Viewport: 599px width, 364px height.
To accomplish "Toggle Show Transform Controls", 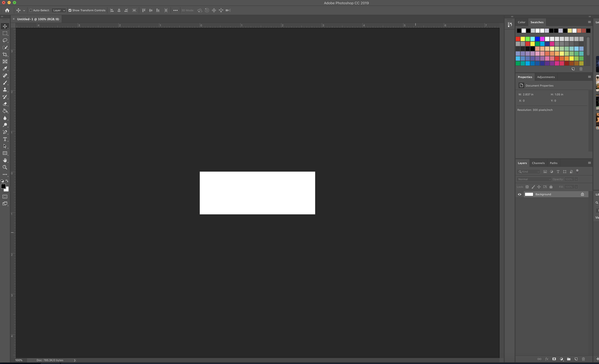I will [x=70, y=10].
